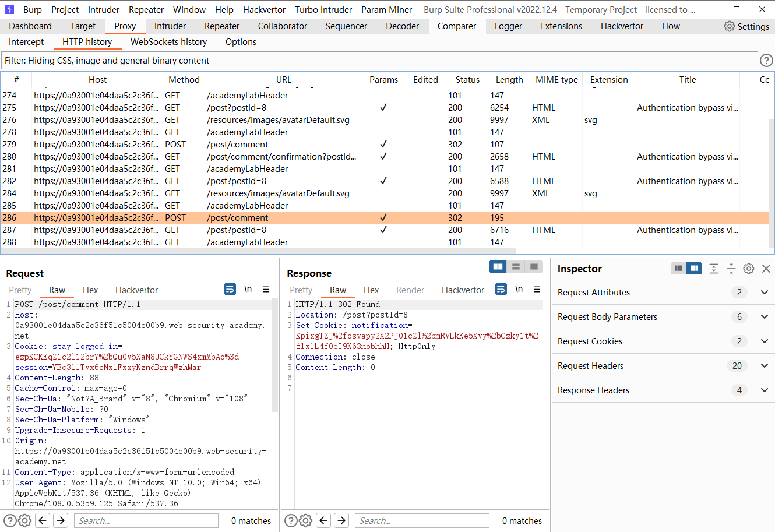Select history row 280 confirmation request
The image size is (775, 532).
pos(385,157)
